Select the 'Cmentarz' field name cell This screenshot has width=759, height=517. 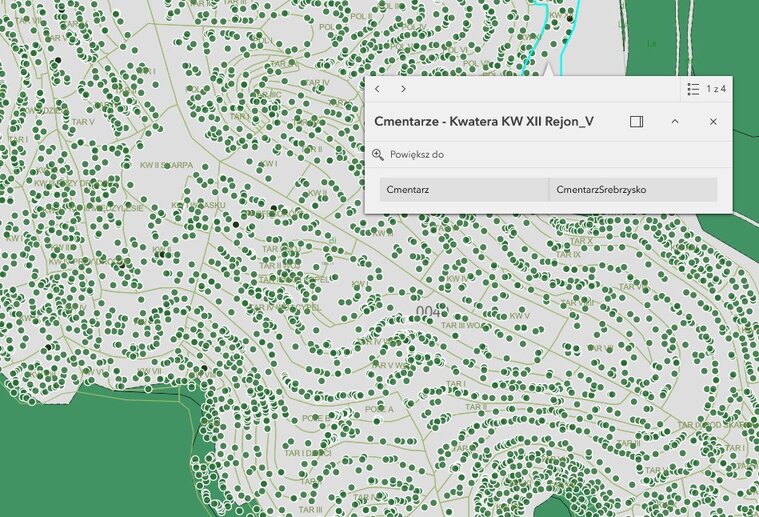tap(464, 189)
